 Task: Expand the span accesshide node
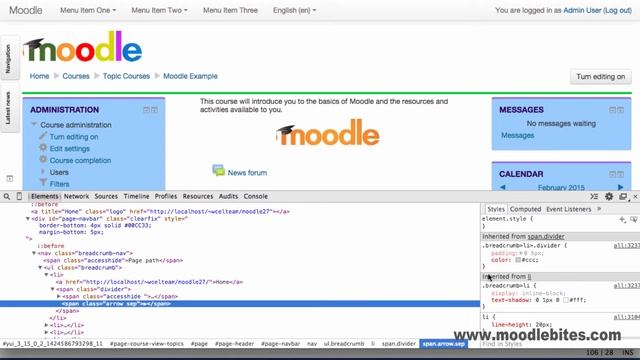coord(59,296)
